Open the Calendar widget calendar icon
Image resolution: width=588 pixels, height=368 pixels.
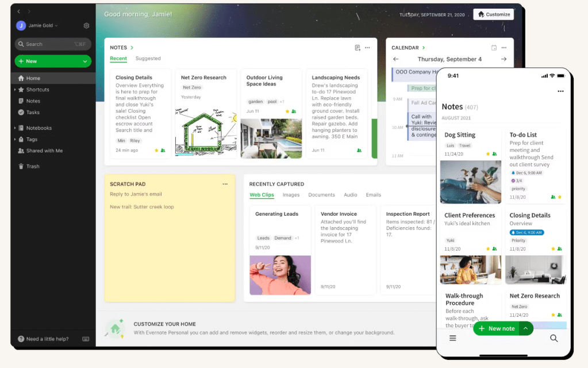[494, 48]
